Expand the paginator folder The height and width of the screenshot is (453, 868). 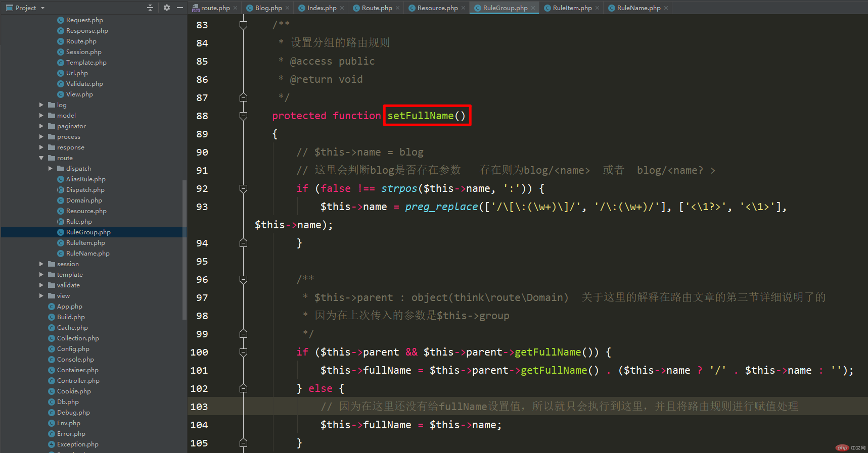point(41,126)
